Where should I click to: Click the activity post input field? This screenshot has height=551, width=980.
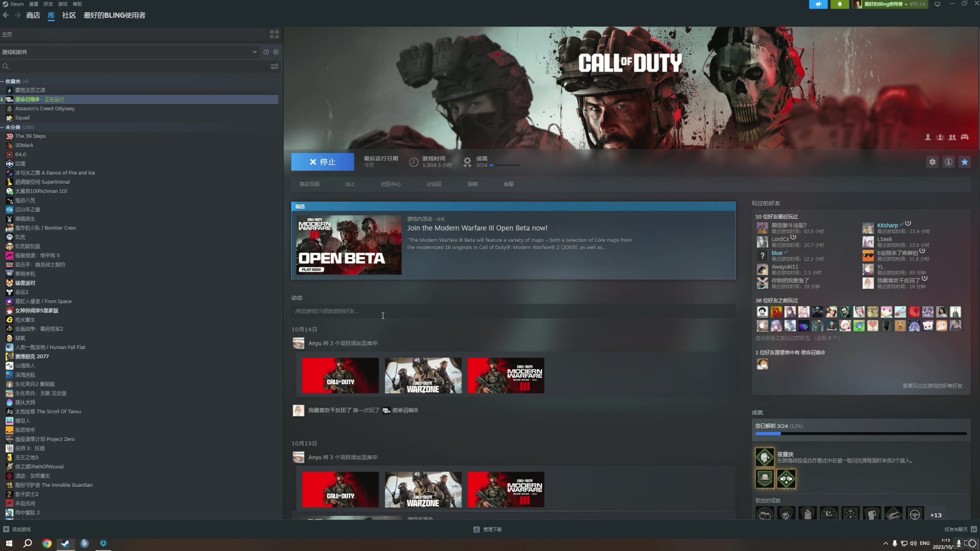pyautogui.click(x=513, y=311)
